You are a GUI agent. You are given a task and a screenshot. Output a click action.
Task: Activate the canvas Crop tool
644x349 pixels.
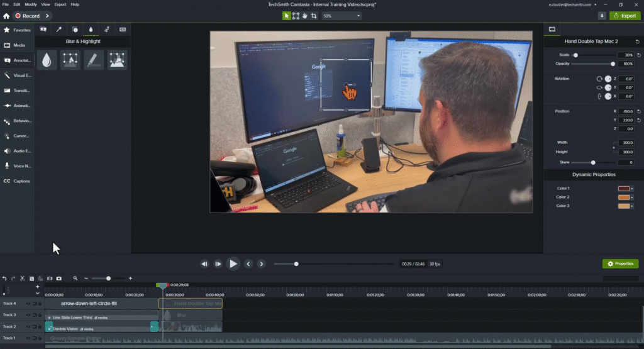coord(314,16)
